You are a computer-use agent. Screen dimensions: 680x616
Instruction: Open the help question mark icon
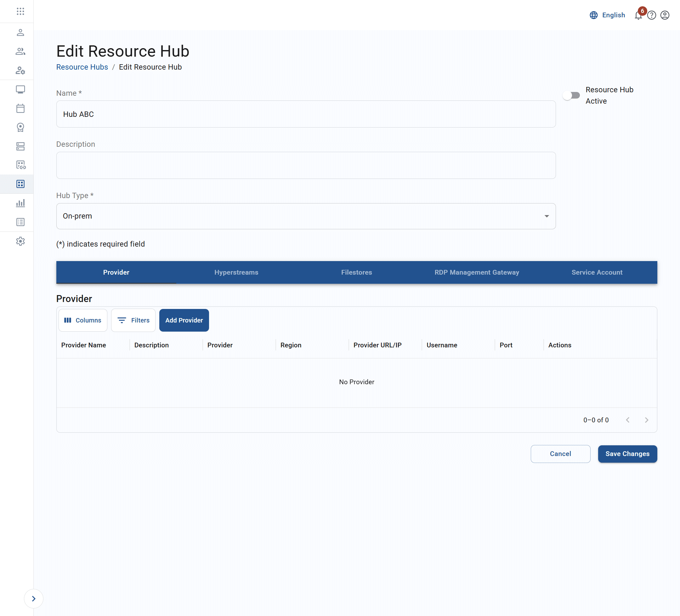pos(651,15)
